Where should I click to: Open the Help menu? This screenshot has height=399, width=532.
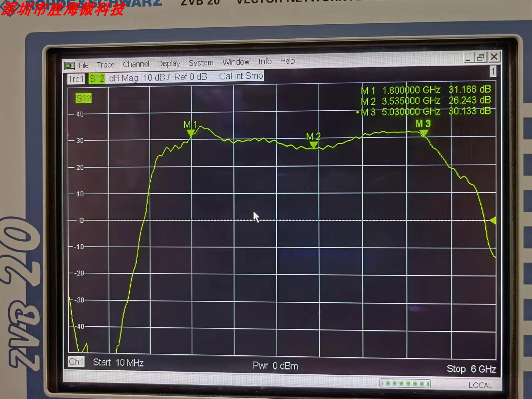tap(287, 61)
